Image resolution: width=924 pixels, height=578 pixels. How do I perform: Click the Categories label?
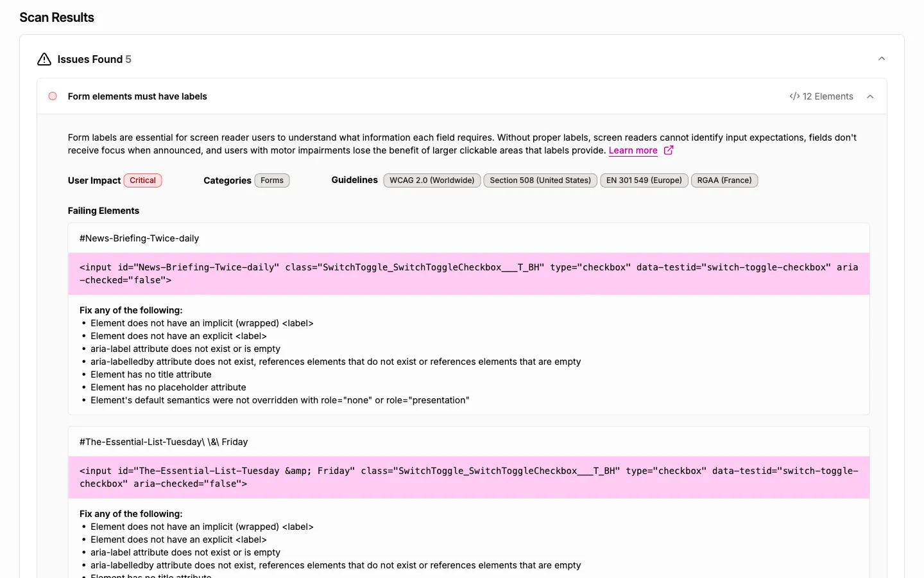(x=227, y=180)
